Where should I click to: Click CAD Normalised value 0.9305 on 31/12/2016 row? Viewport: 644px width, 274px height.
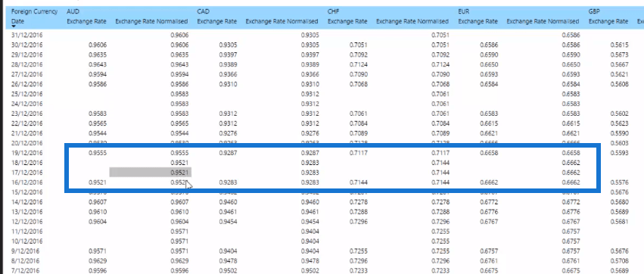click(x=310, y=36)
